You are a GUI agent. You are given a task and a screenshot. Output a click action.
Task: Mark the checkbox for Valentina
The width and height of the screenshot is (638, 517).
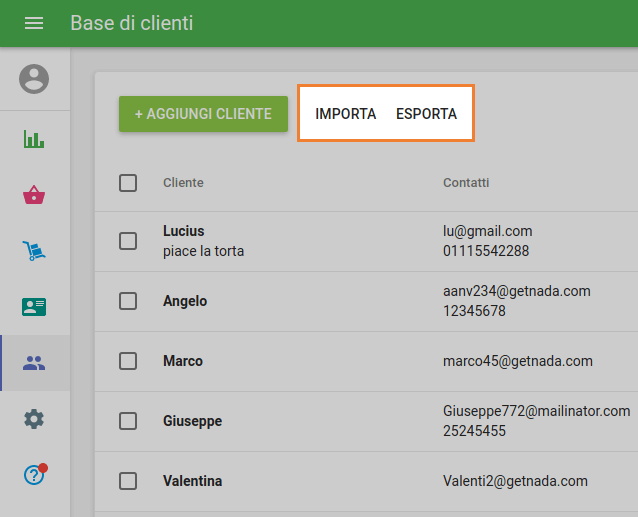pos(128,481)
